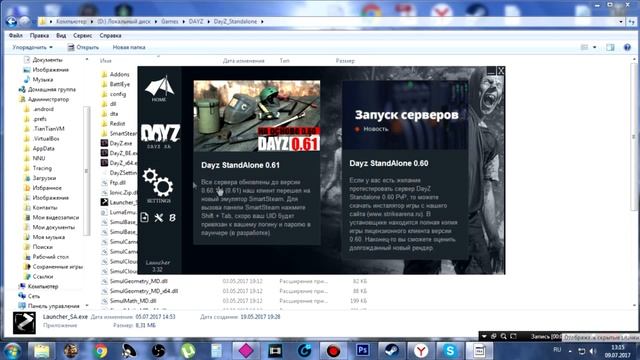Select the Addons folder
This screenshot has height=360, width=640.
click(116, 74)
